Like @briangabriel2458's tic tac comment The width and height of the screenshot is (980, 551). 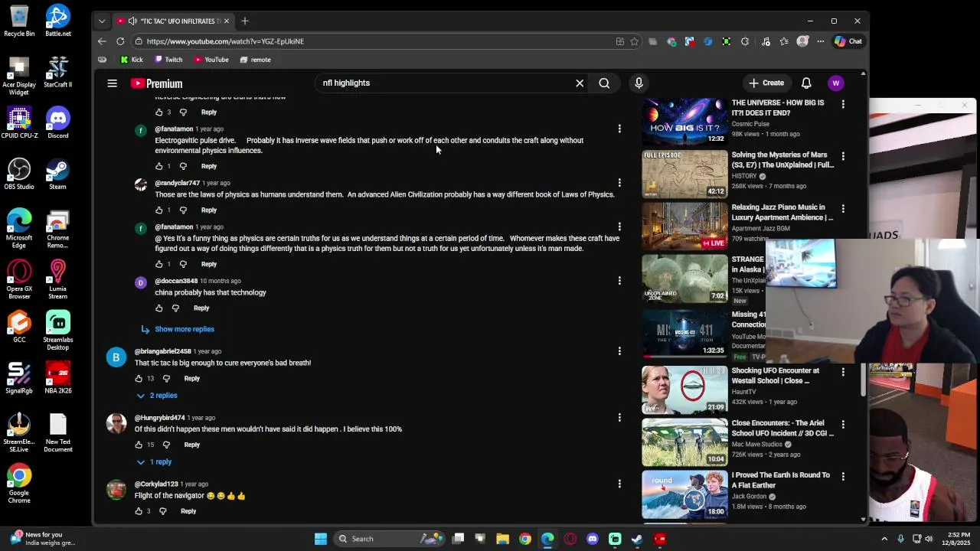[x=139, y=378]
